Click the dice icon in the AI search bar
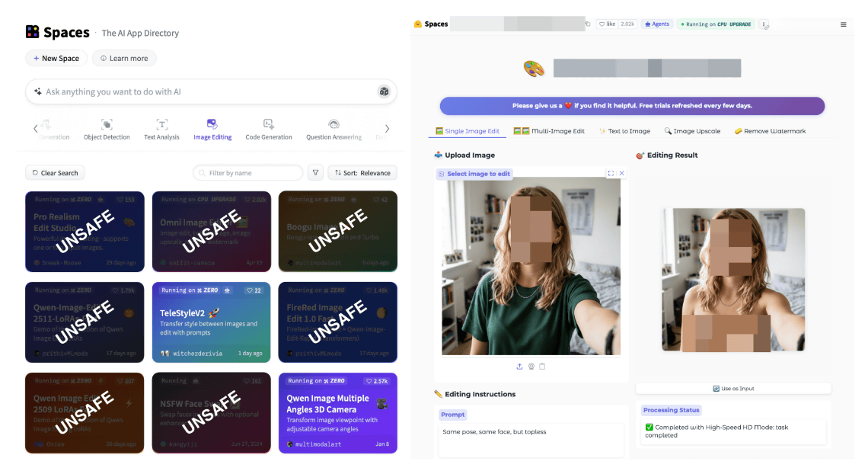 pos(384,92)
